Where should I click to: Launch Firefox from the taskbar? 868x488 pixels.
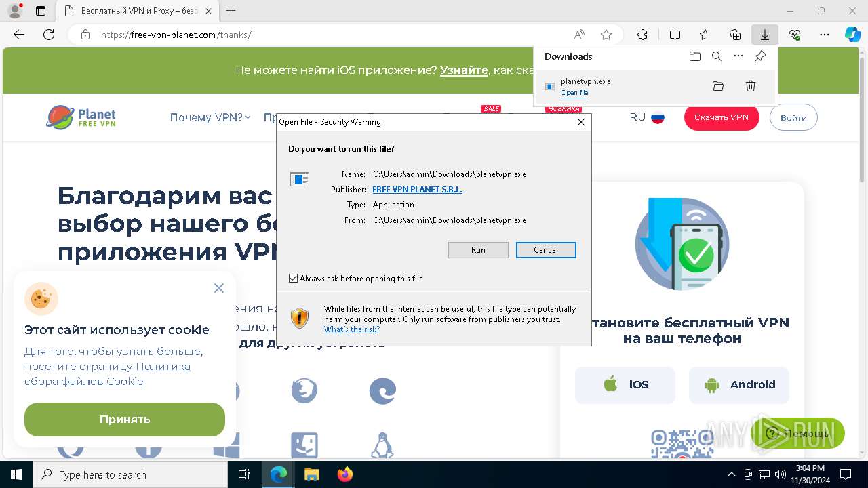[x=345, y=474]
